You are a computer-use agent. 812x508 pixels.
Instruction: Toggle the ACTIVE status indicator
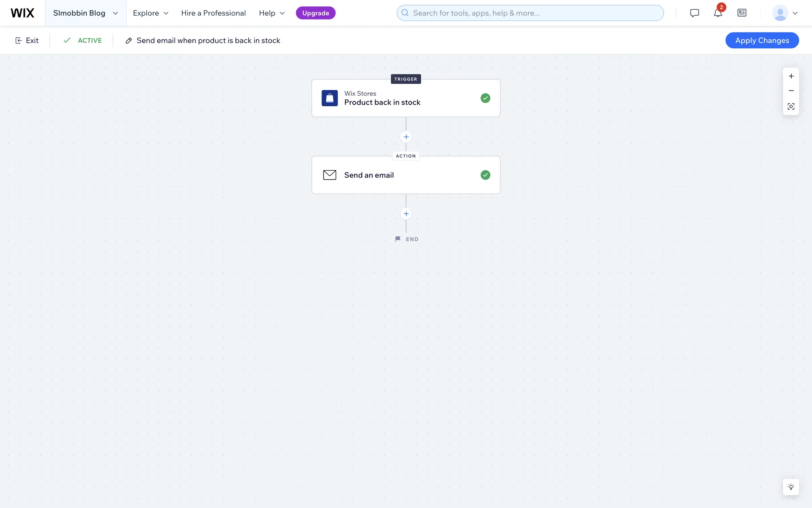pos(83,41)
